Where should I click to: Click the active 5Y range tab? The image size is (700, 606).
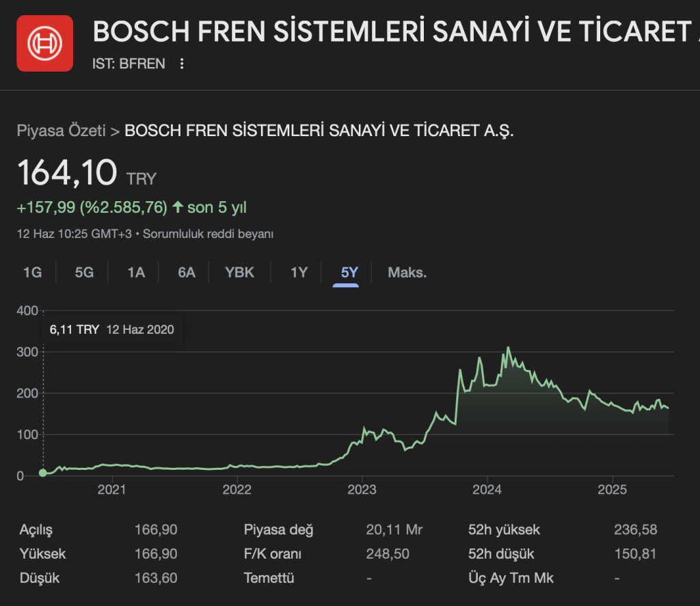[x=349, y=272]
